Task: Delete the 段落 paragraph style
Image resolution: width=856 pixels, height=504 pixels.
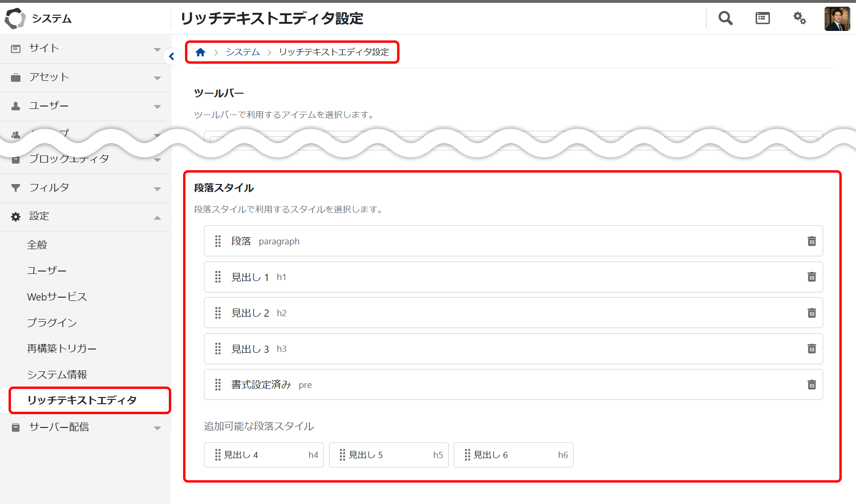Action: 811,241
